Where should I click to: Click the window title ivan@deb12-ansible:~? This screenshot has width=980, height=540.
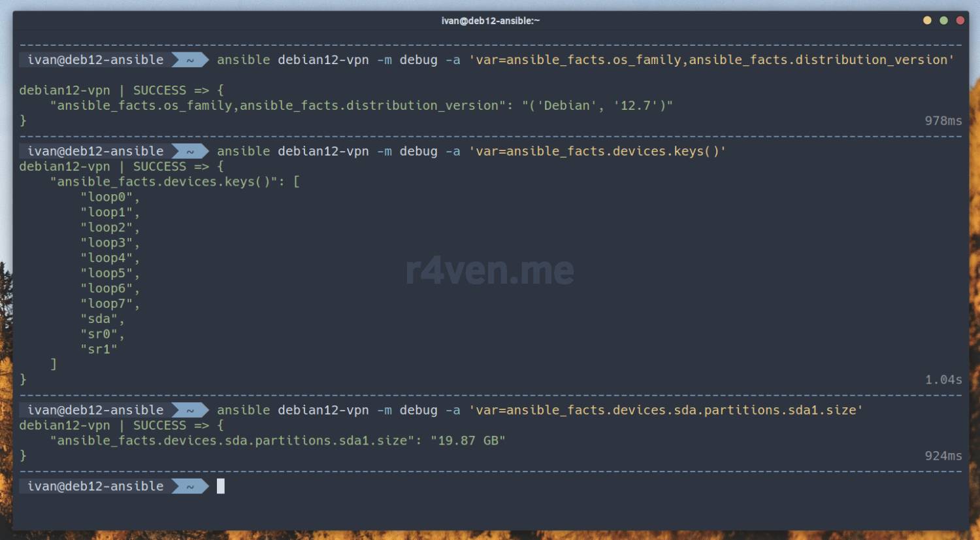tap(490, 21)
